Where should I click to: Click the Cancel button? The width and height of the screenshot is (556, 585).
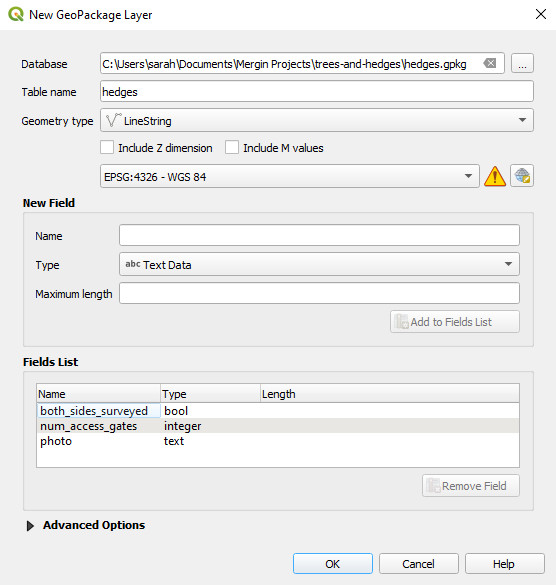tap(418, 564)
